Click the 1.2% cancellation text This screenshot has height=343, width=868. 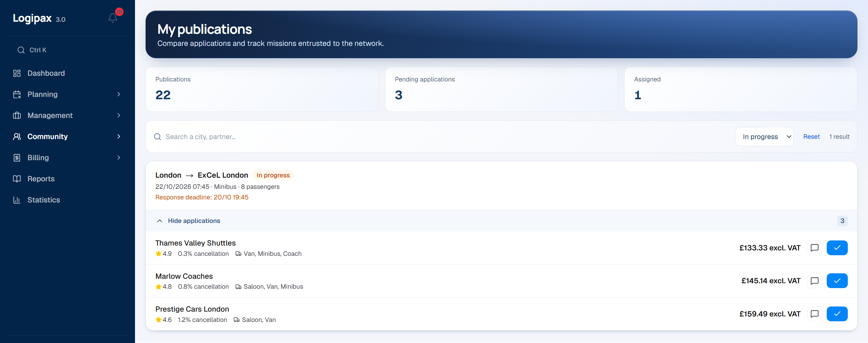tap(202, 320)
